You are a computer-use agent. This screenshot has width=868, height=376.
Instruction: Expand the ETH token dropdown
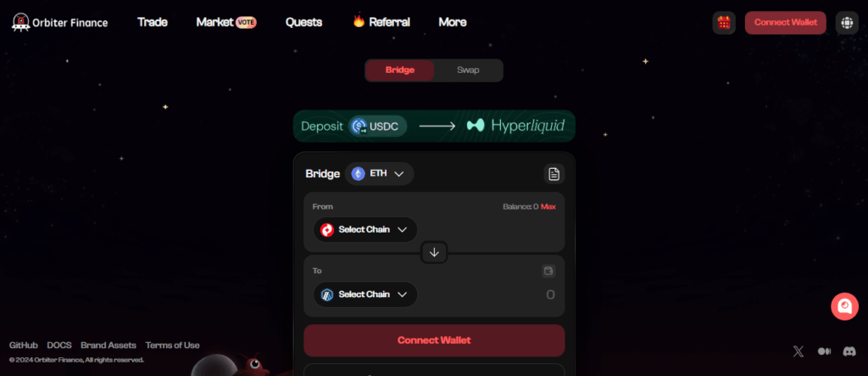coord(379,174)
